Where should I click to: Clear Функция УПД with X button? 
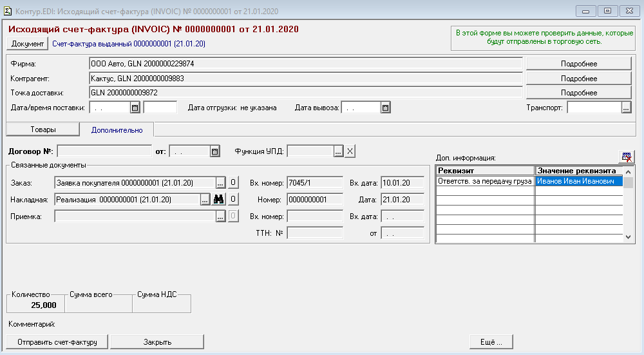pyautogui.click(x=350, y=151)
